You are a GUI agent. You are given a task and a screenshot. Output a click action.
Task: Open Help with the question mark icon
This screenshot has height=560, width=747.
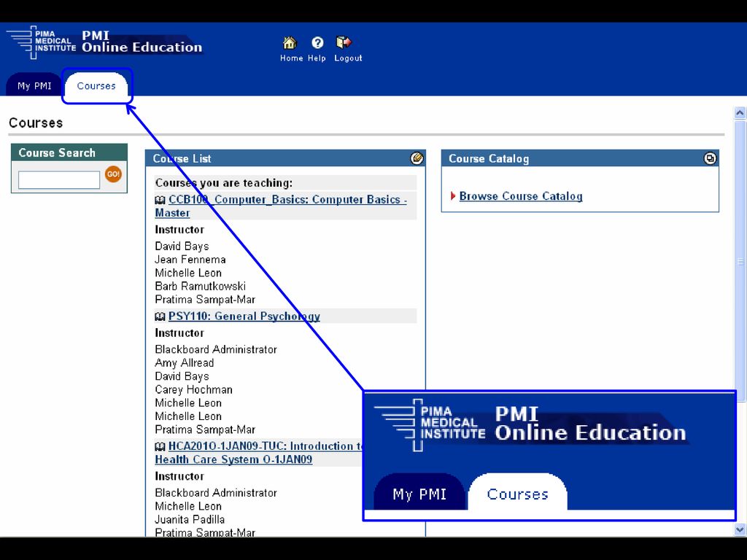[317, 43]
